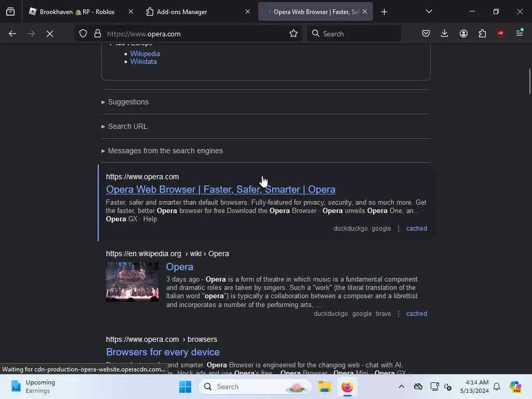Click the muted volume tray icon
The image size is (532, 399).
click(x=447, y=387)
